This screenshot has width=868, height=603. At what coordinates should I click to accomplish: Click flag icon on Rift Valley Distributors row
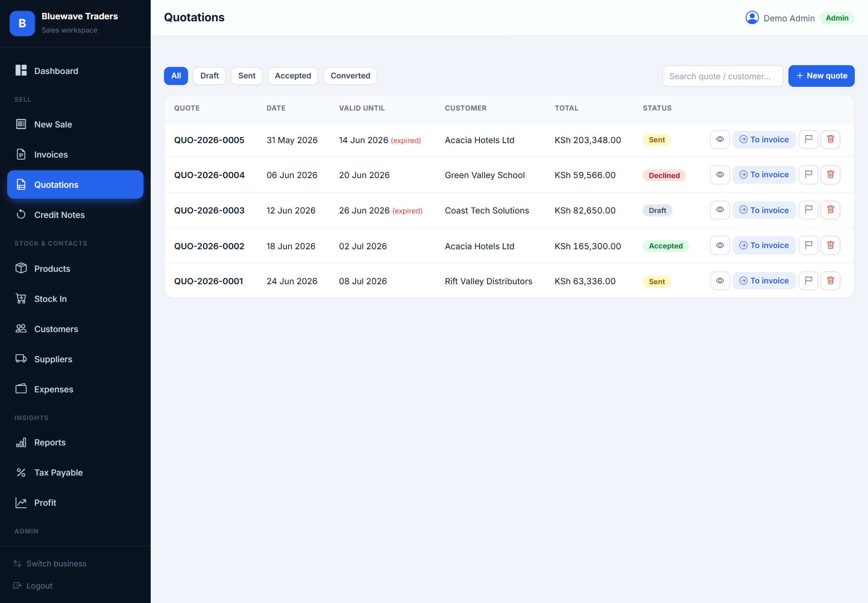[809, 281]
